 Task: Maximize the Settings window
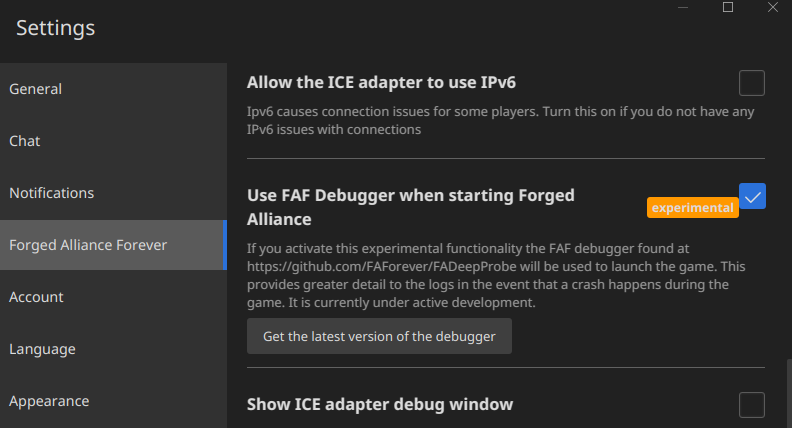[728, 7]
